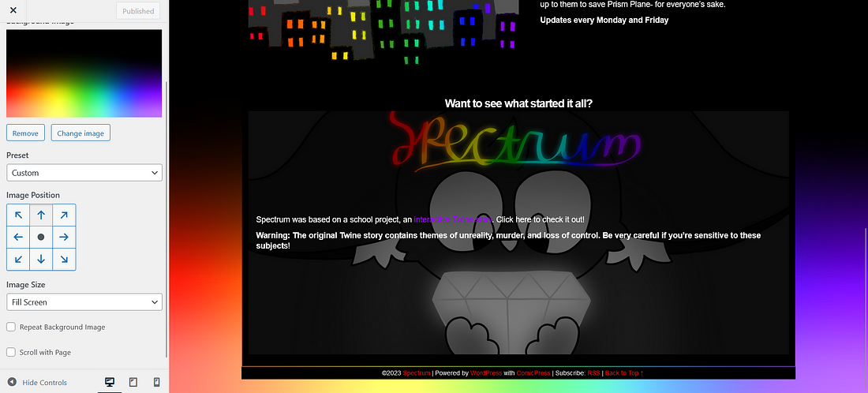
Task: Close the Customizer with the X icon
Action: 13,10
